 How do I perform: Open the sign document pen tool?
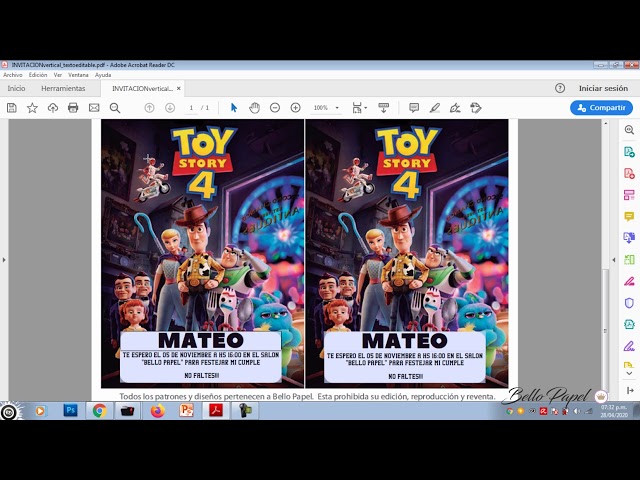tap(455, 108)
